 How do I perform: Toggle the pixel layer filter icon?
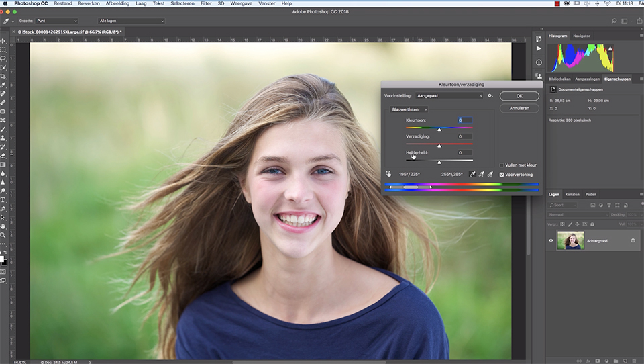point(592,205)
